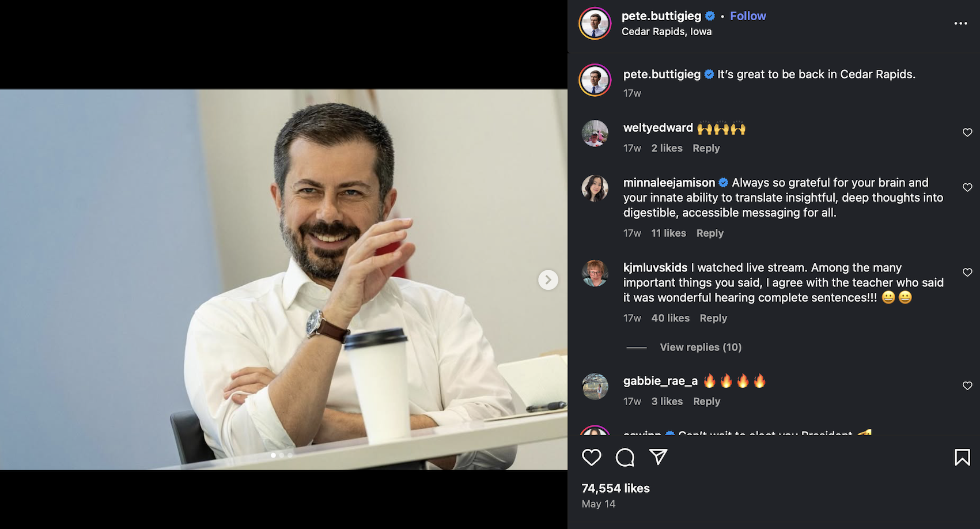Click the verified badge next to pete.buttigieg

coord(710,16)
